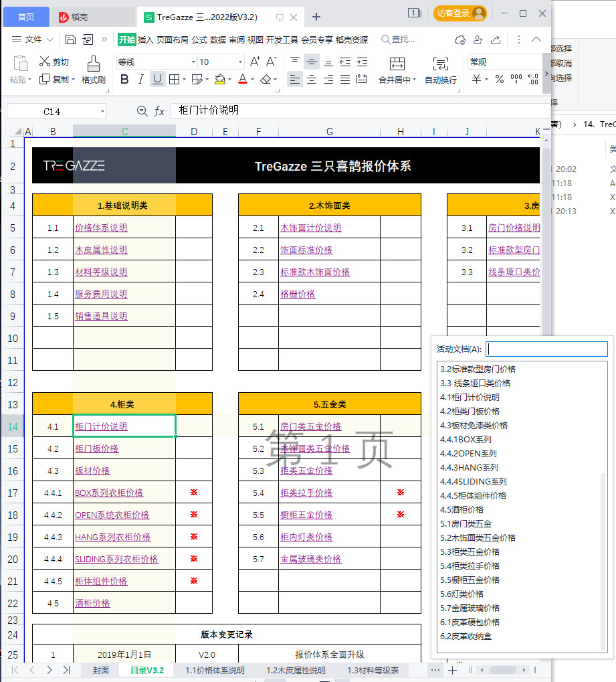Click the Merge and Center icon

coord(397,64)
